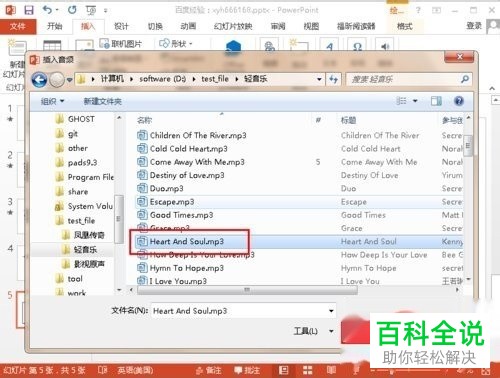This screenshot has width=500, height=378.
Task: Click the Audio speaker icon in ribbon
Action: 385,46
